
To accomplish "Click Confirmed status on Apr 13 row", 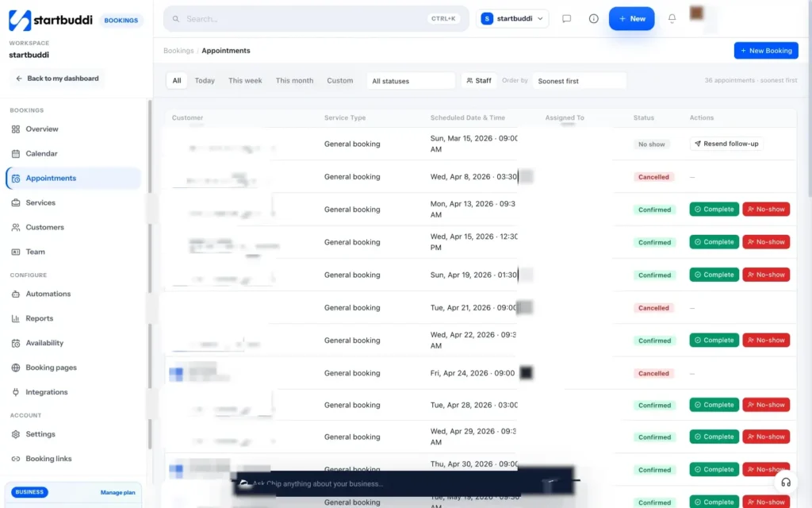I will pyautogui.click(x=654, y=210).
